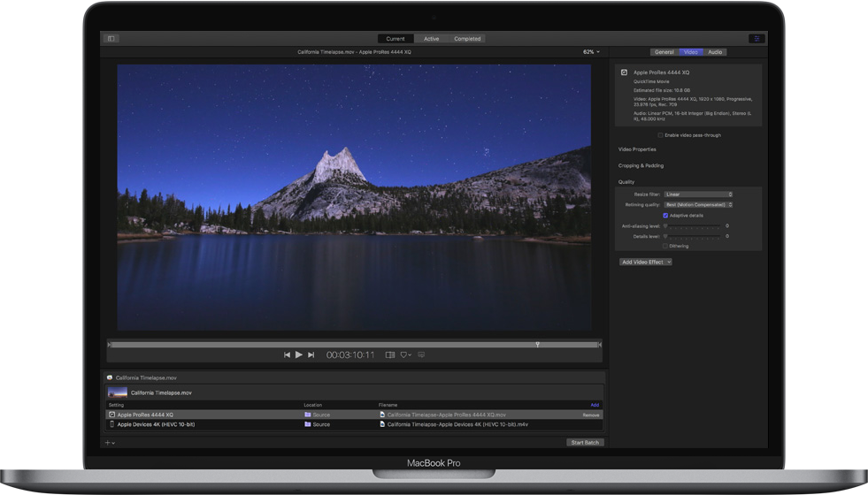This screenshot has width=868, height=495.
Task: Open the Resize filter dropdown set to Linear
Action: click(x=698, y=194)
